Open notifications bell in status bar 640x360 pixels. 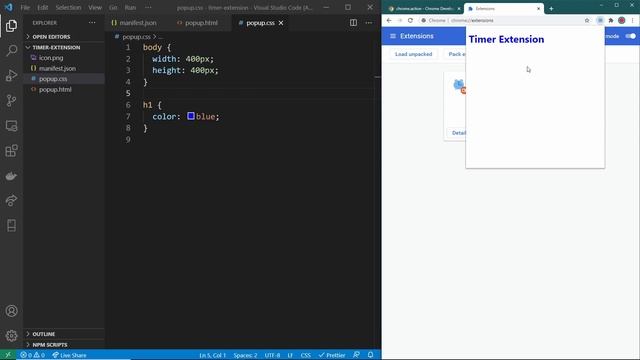371,355
